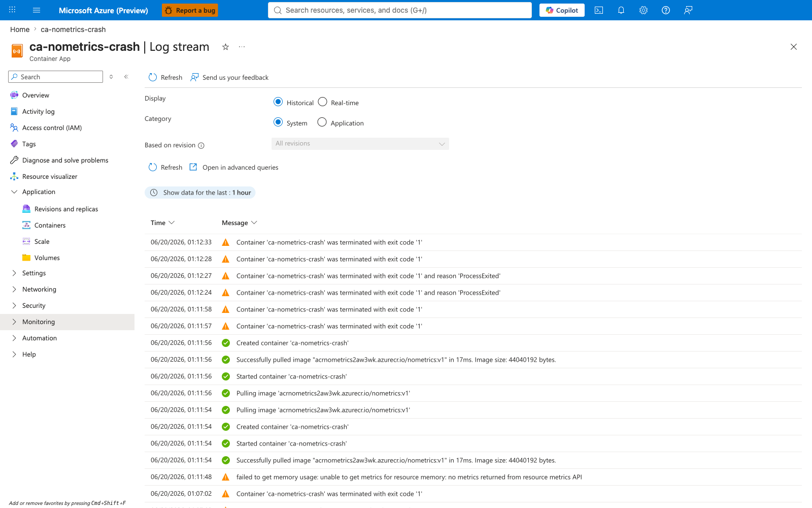Open the Azure portal apps grid icon

(12, 10)
